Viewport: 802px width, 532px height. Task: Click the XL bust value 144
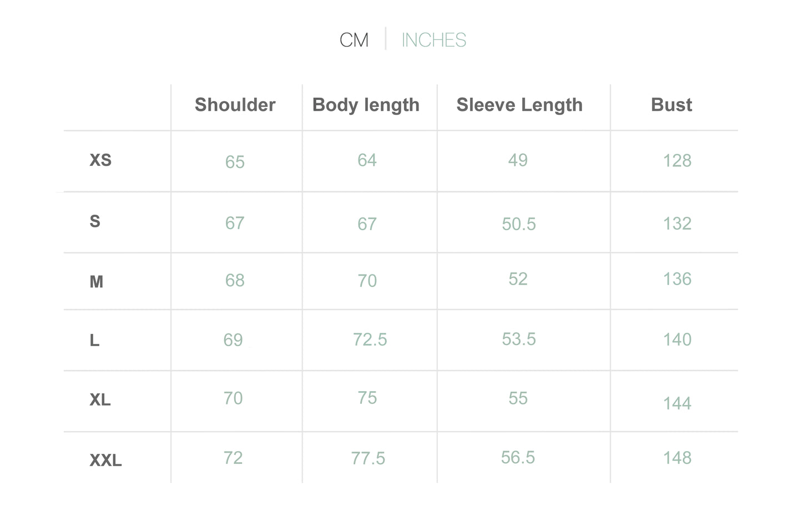(x=677, y=403)
